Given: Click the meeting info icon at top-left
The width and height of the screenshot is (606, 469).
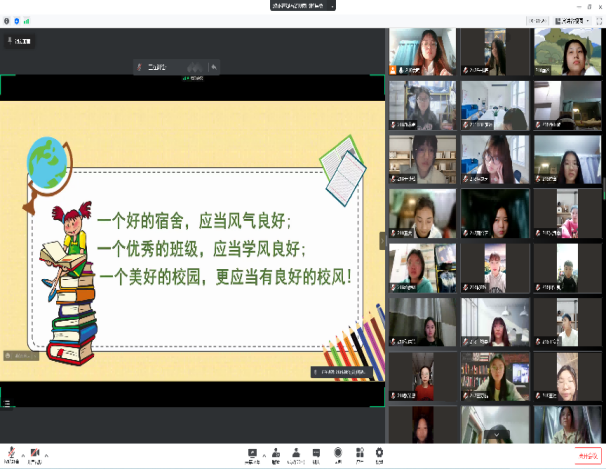Looking at the screenshot, I should 6,19.
